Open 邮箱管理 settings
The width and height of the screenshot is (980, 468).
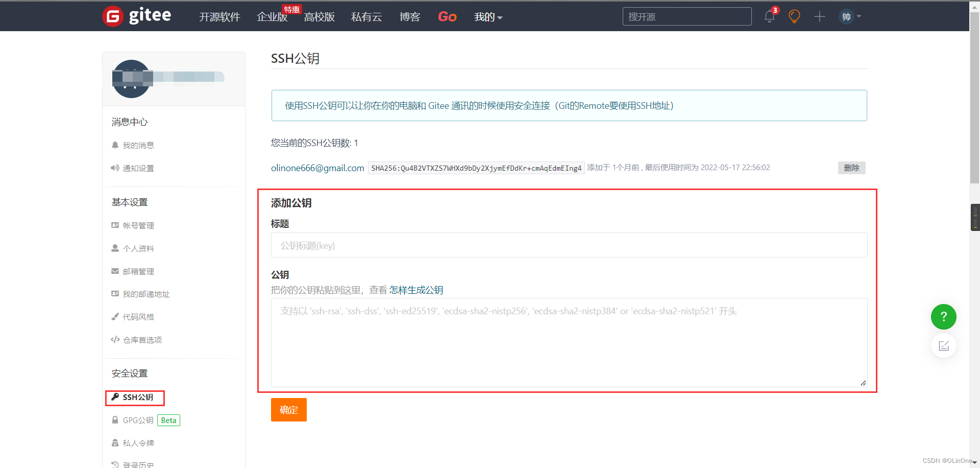[x=138, y=271]
